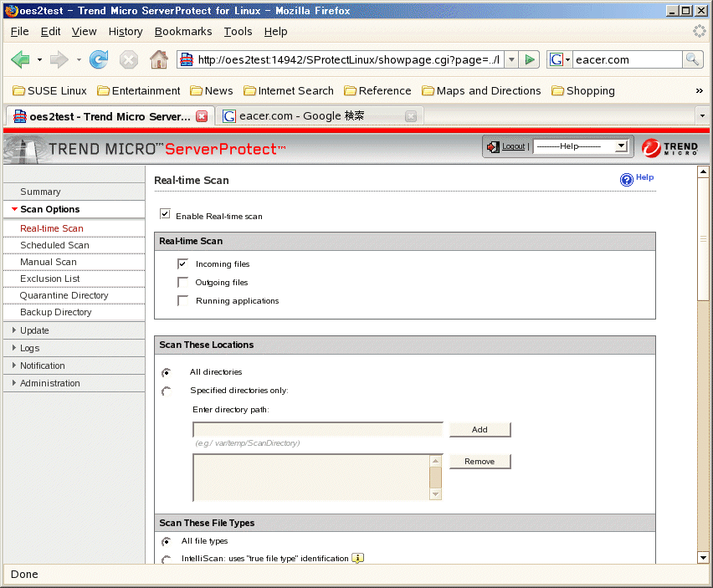
Task: Click the site icon in the address bar
Action: (187, 59)
